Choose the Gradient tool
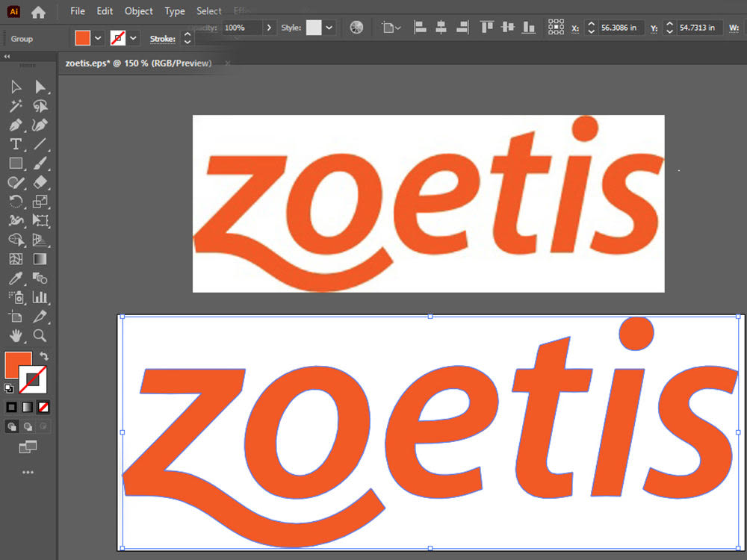This screenshot has width=747, height=560. (x=40, y=259)
